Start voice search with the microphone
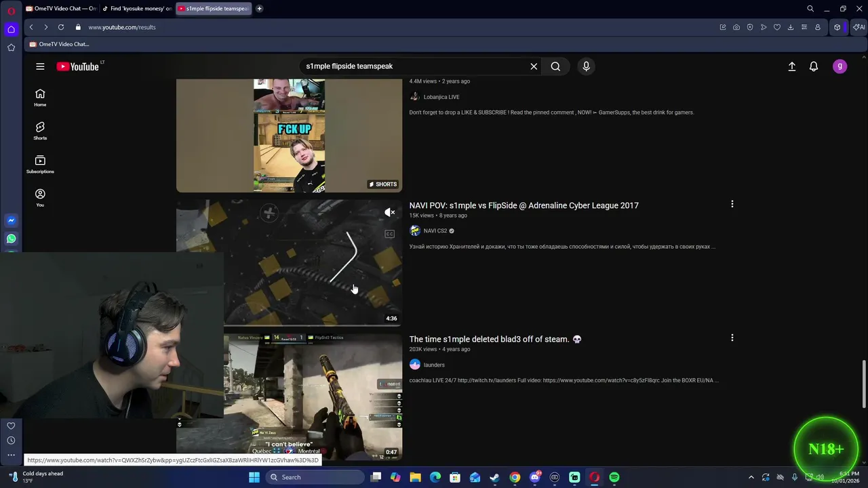This screenshot has height=488, width=868. tap(586, 66)
